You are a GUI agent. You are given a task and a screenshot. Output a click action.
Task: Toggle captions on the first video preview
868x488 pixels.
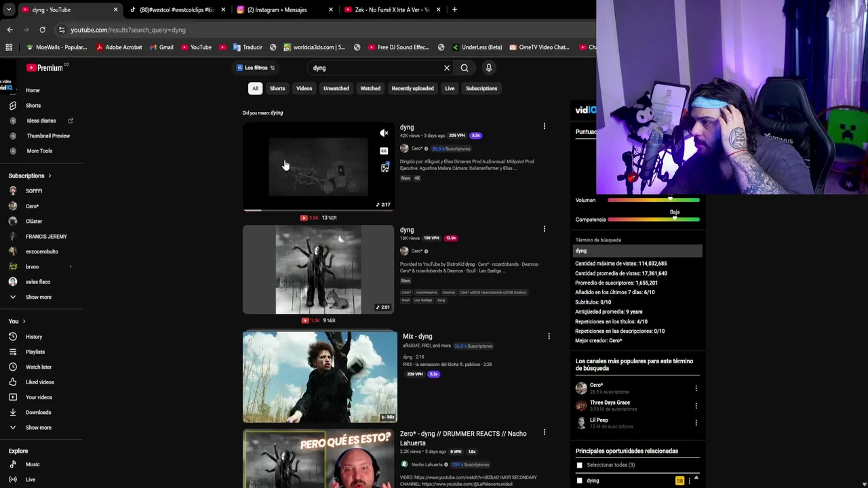point(384,150)
